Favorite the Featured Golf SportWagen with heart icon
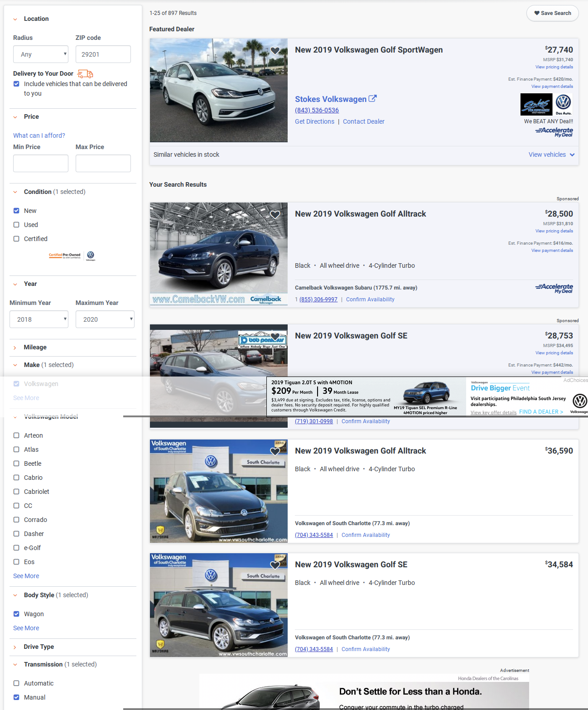Viewport: 588px width, 710px height. pos(275,51)
